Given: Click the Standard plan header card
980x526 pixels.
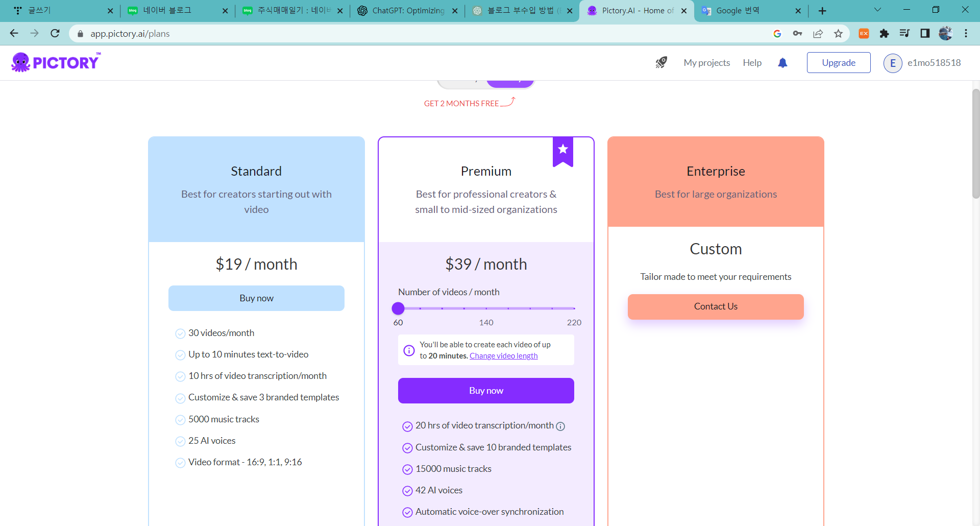Looking at the screenshot, I should tap(256, 189).
